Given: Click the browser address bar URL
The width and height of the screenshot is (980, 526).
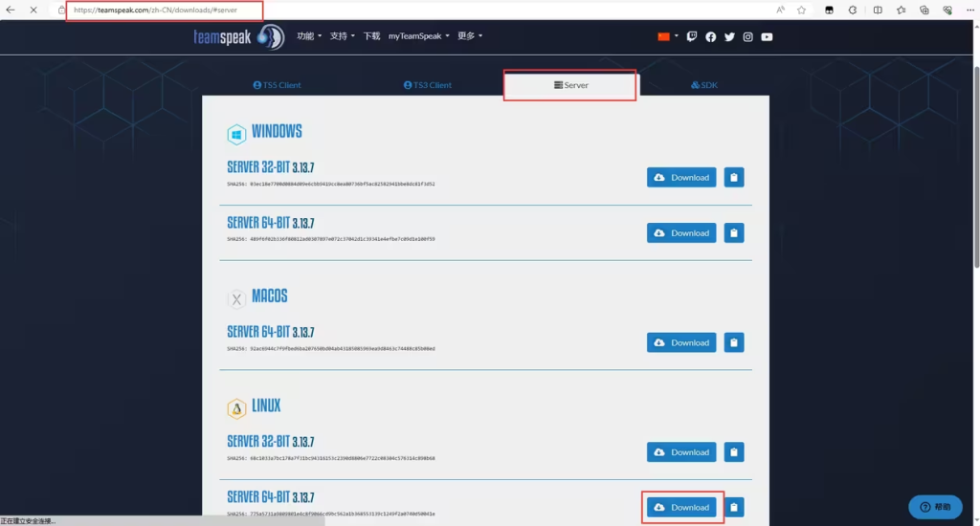Looking at the screenshot, I should [x=156, y=10].
